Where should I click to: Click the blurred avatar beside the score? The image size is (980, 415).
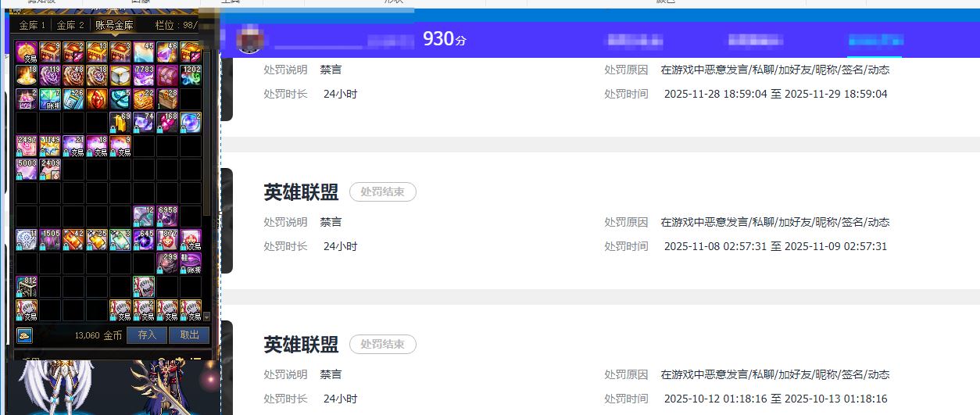[250, 38]
